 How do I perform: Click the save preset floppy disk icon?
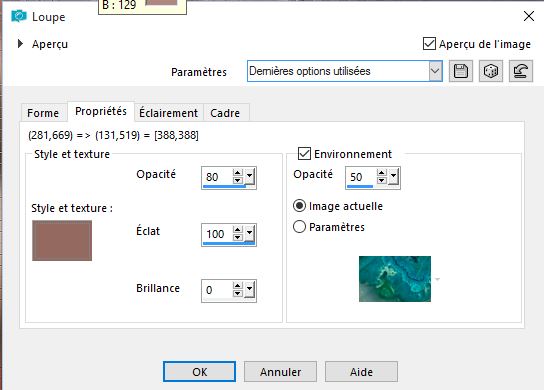click(460, 71)
